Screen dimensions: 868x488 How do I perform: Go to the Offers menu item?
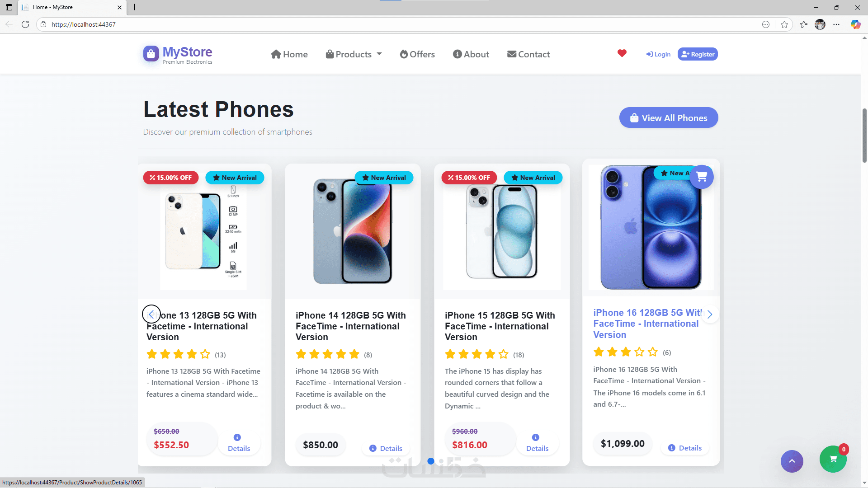click(417, 54)
